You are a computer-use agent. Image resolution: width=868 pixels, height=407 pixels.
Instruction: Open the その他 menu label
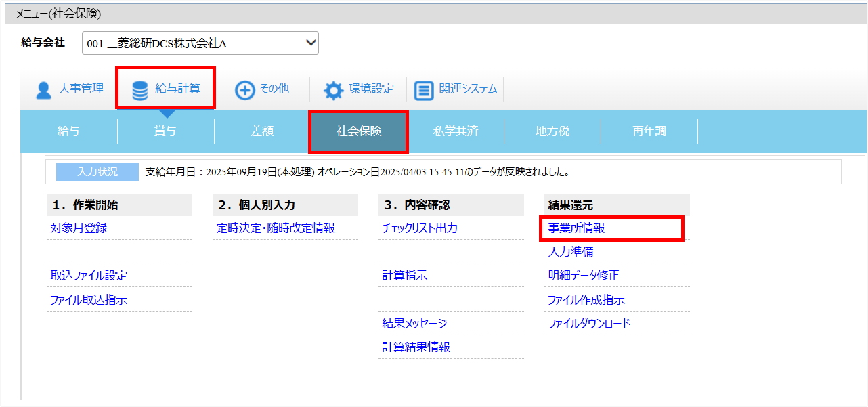click(274, 89)
